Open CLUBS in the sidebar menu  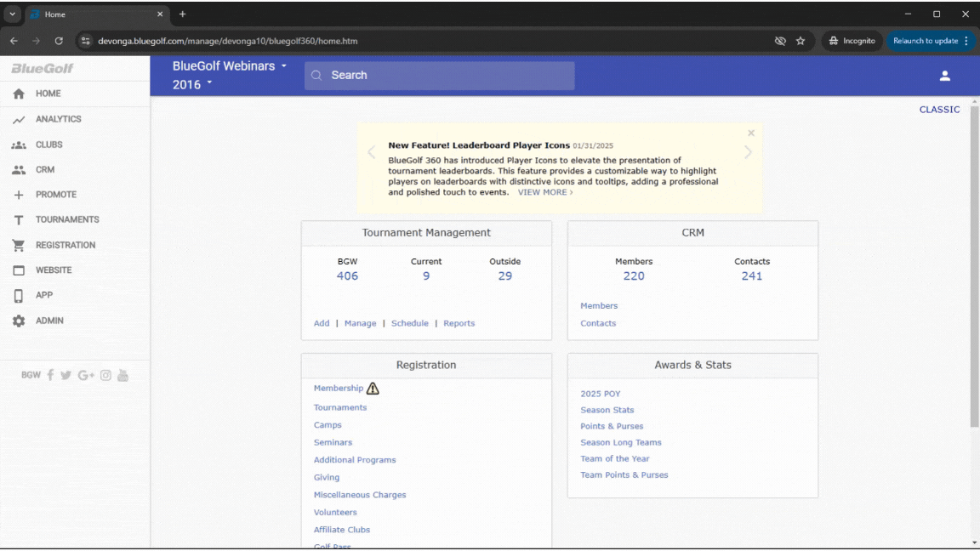48,145
